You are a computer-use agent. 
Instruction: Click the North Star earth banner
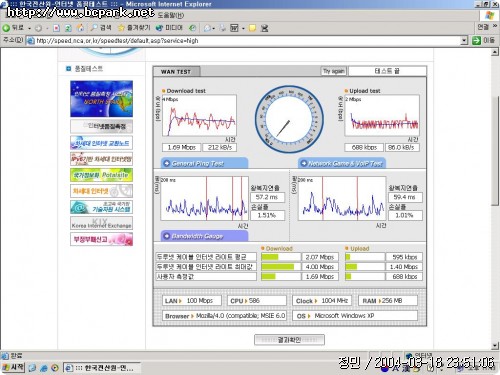coord(101,99)
